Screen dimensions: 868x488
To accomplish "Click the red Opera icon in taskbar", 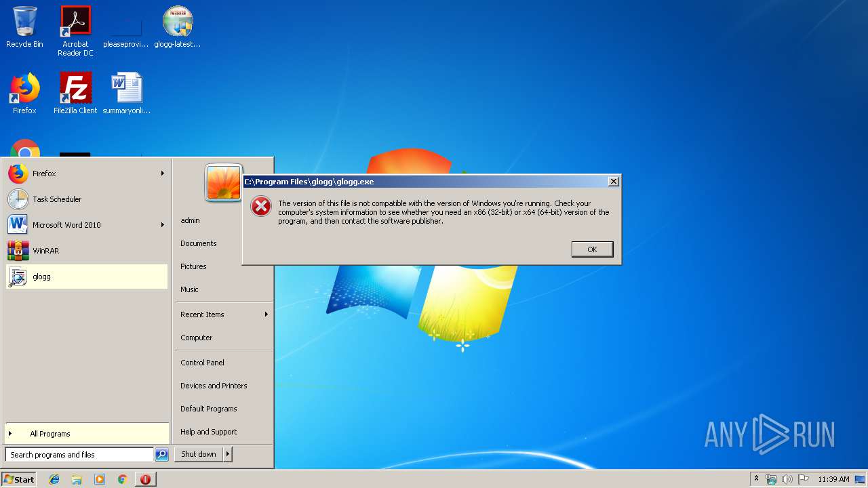I will tap(145, 479).
